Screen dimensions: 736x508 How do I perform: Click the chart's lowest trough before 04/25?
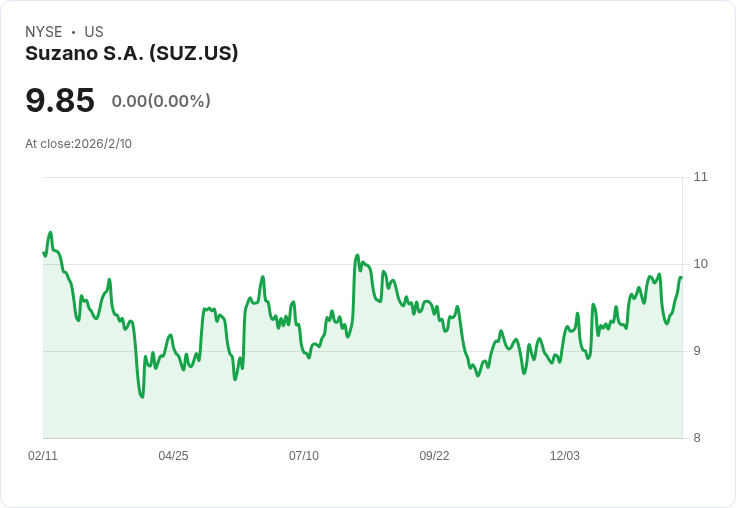pyautogui.click(x=142, y=397)
